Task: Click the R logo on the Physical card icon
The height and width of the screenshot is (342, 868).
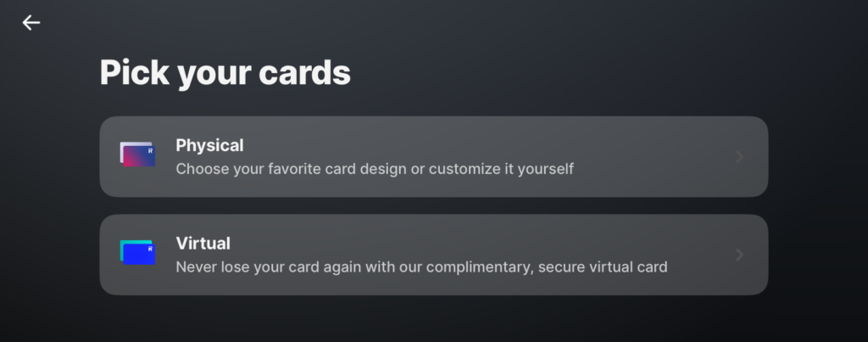Action: [x=150, y=150]
